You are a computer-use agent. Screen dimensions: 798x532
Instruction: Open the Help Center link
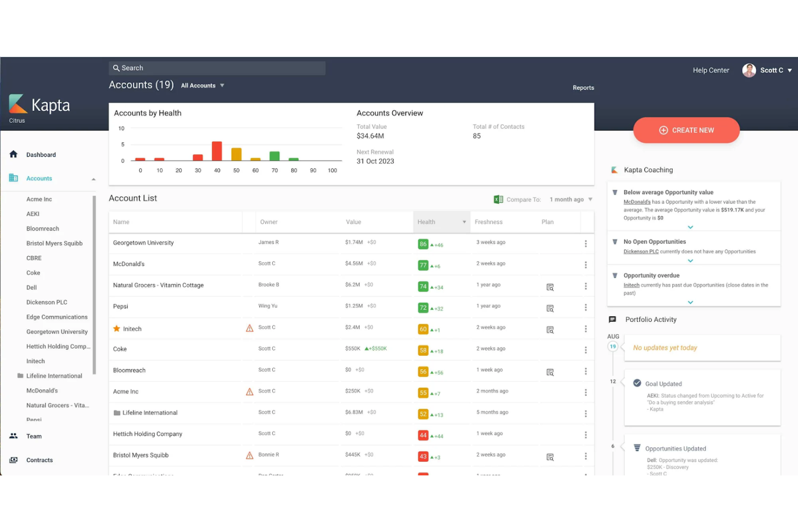(x=711, y=70)
